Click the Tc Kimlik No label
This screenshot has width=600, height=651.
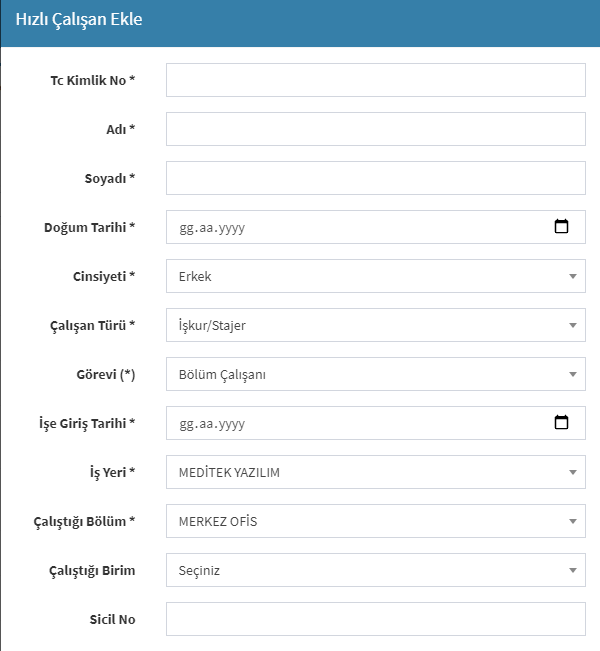(93, 80)
